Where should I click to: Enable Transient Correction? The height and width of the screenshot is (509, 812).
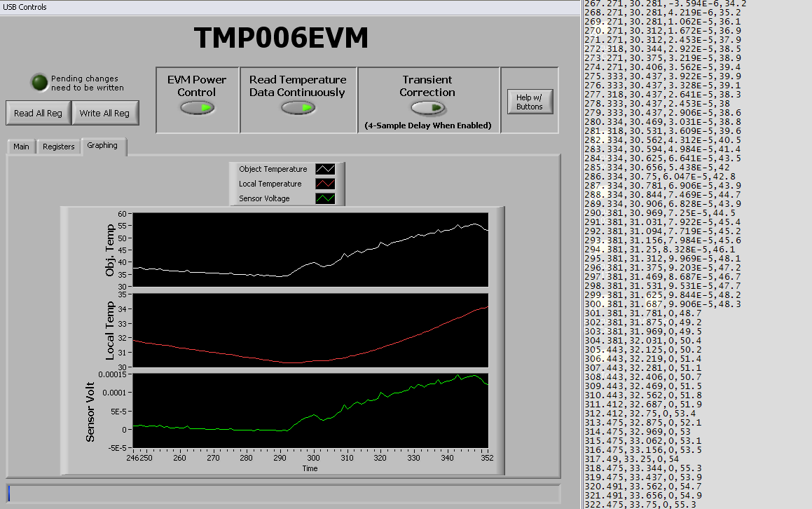click(429, 107)
